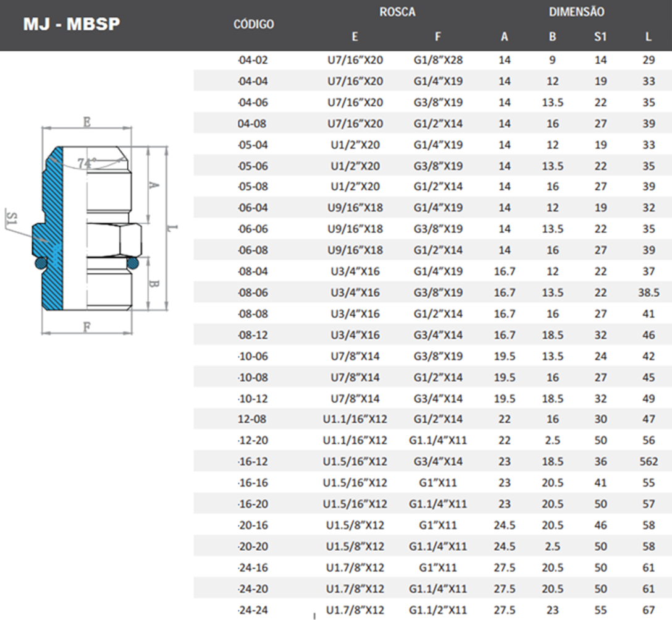Image resolution: width=672 pixels, height=620 pixels.
Task: Select the 562 length value in row 16-12
Action: (x=649, y=461)
